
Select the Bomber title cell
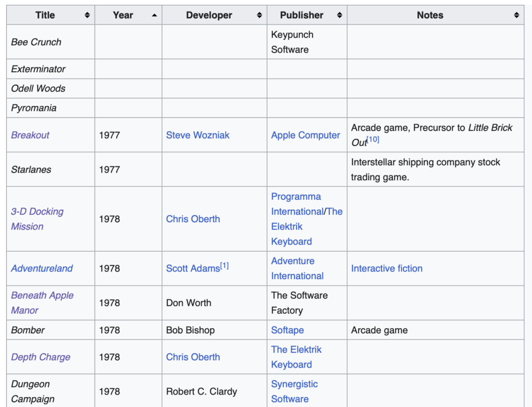tap(50, 330)
